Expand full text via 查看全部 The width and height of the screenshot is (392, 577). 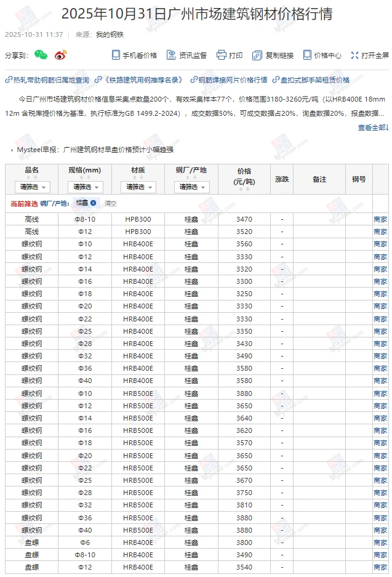(374, 127)
